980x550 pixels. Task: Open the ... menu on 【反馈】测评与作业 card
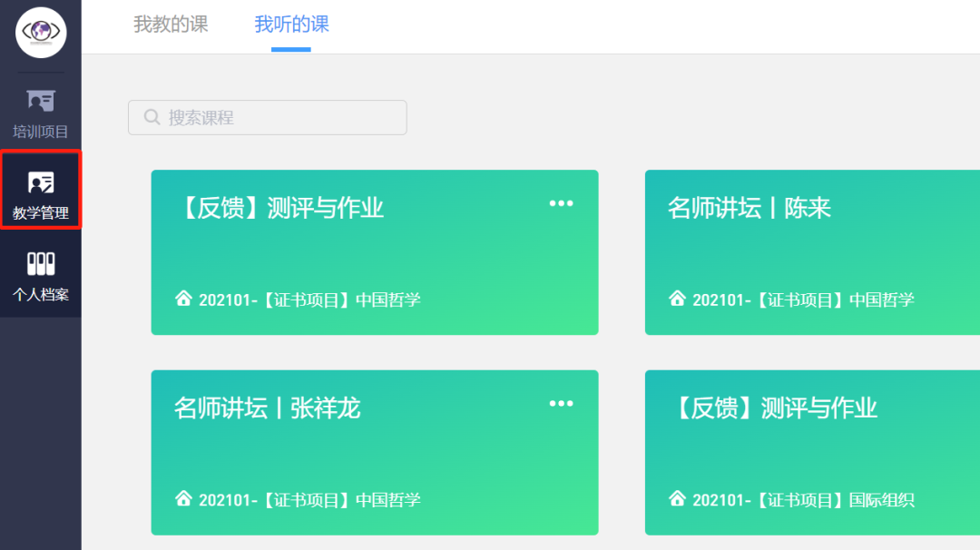tap(561, 203)
